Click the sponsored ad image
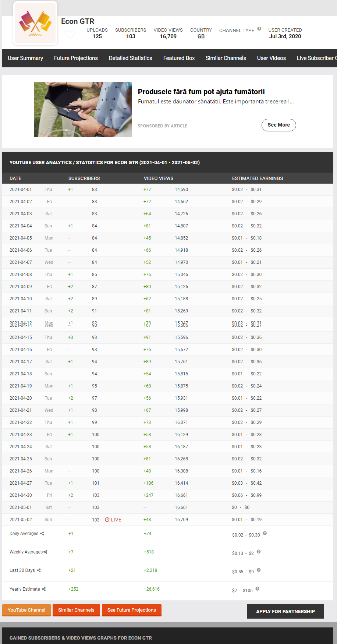 click(x=83, y=110)
